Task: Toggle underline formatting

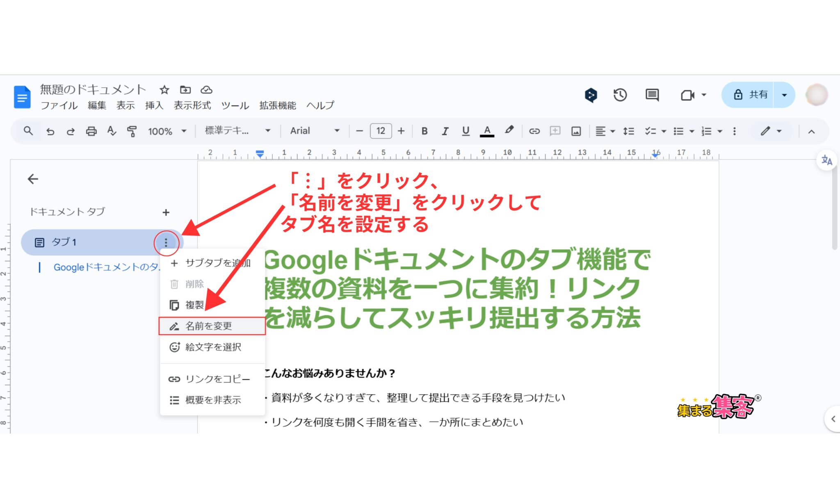Action: pos(466,131)
